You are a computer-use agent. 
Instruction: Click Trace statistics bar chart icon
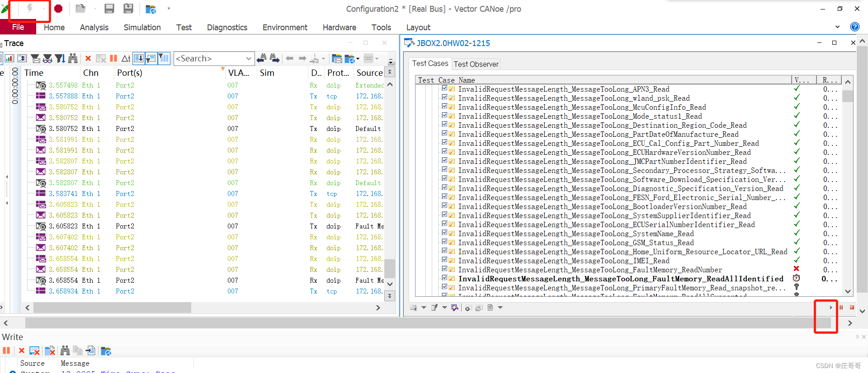[9, 58]
